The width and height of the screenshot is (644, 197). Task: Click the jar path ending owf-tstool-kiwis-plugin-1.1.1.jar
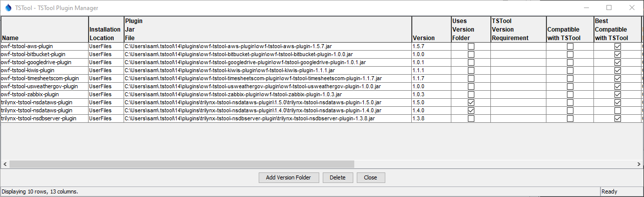(x=268, y=70)
